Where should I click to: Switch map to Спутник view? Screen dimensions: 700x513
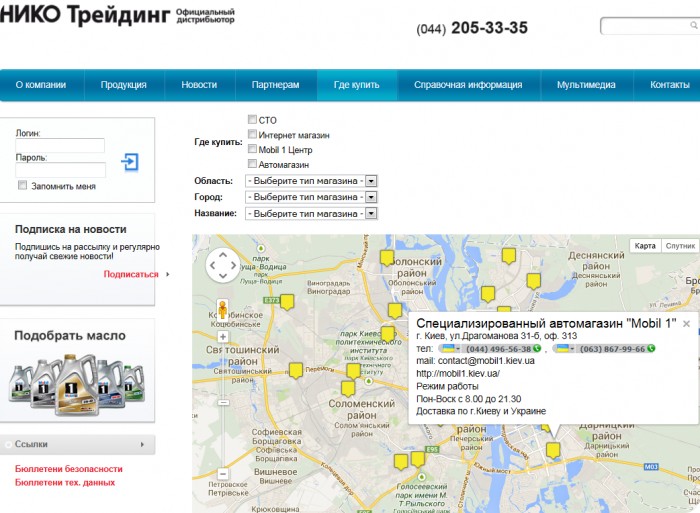click(x=680, y=246)
